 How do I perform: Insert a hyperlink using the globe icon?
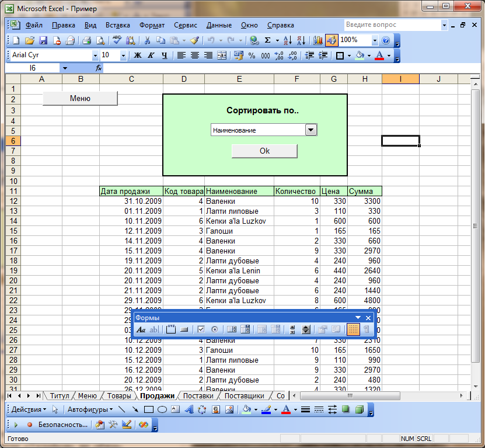(254, 40)
